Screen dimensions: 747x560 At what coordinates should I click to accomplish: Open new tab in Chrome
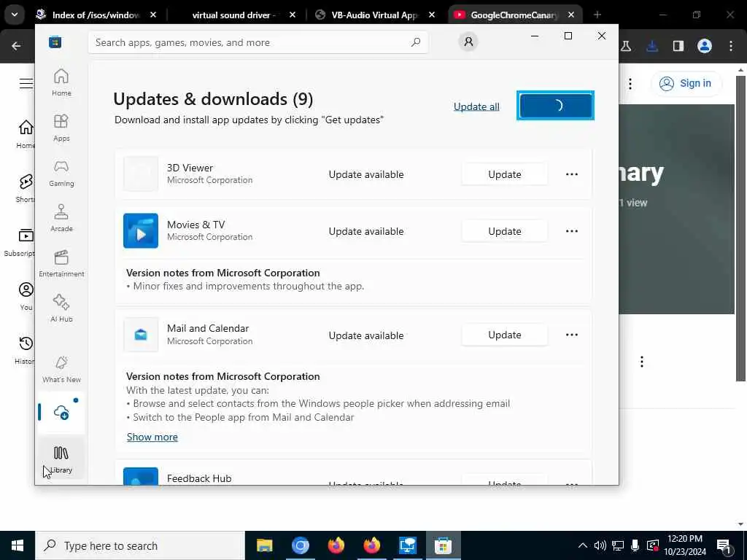(597, 15)
